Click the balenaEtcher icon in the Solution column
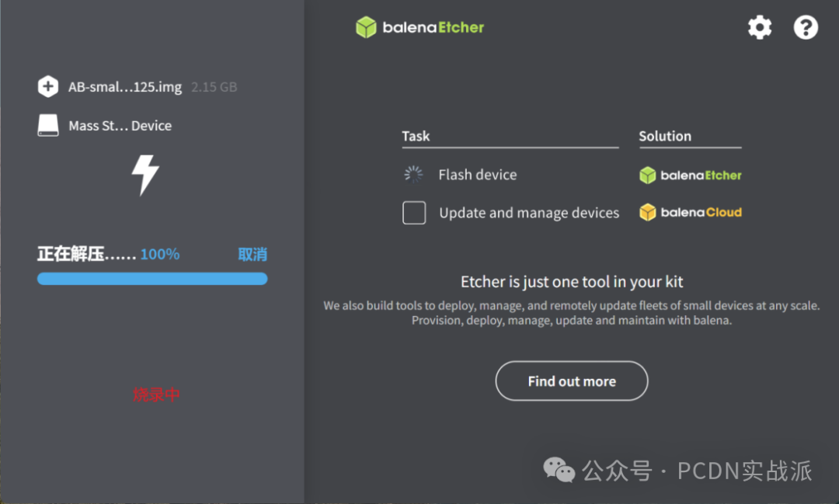 (x=646, y=175)
